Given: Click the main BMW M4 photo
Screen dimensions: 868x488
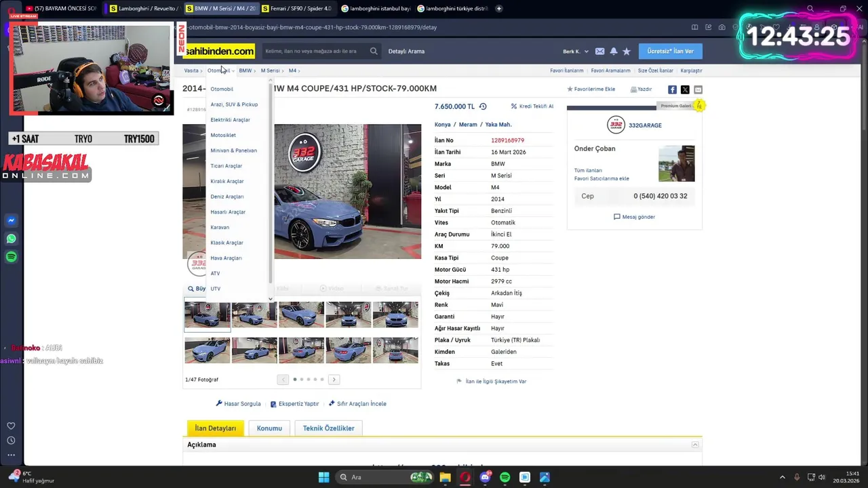Looking at the screenshot, I should point(347,192).
